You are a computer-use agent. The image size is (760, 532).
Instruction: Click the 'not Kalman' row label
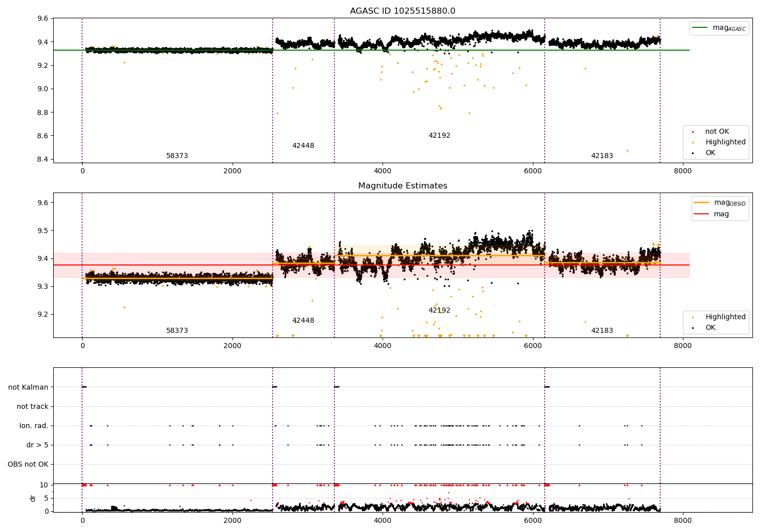pyautogui.click(x=28, y=387)
